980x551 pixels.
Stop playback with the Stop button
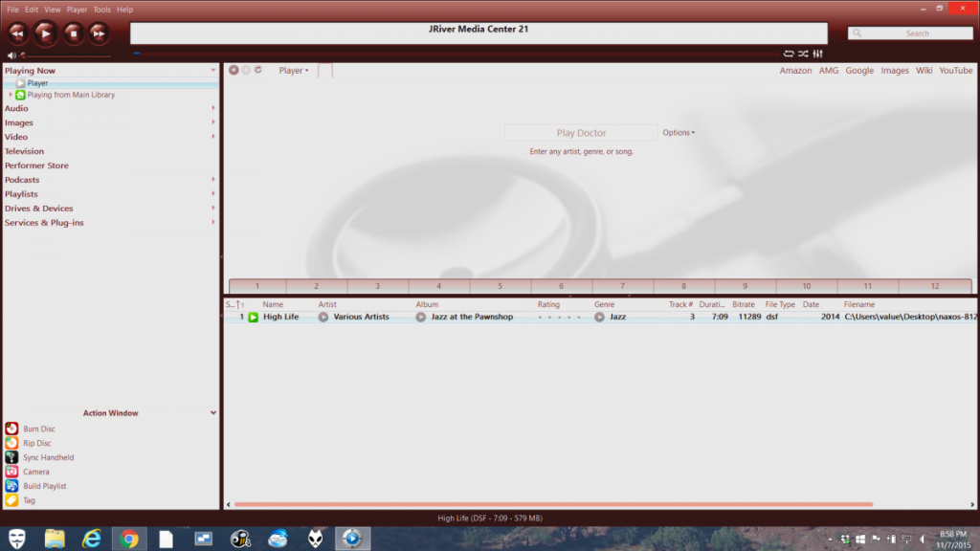point(73,33)
